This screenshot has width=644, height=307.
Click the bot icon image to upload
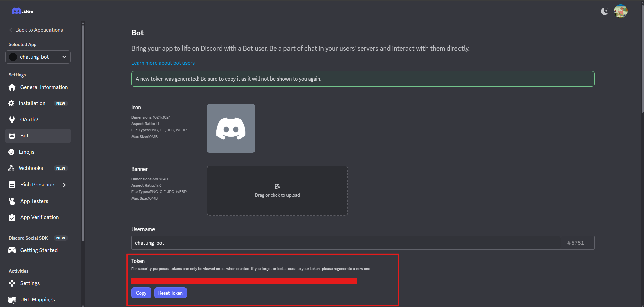[231, 128]
